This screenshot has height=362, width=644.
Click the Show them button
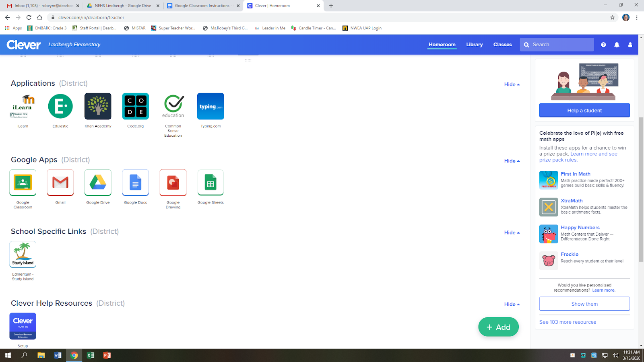tap(584, 304)
